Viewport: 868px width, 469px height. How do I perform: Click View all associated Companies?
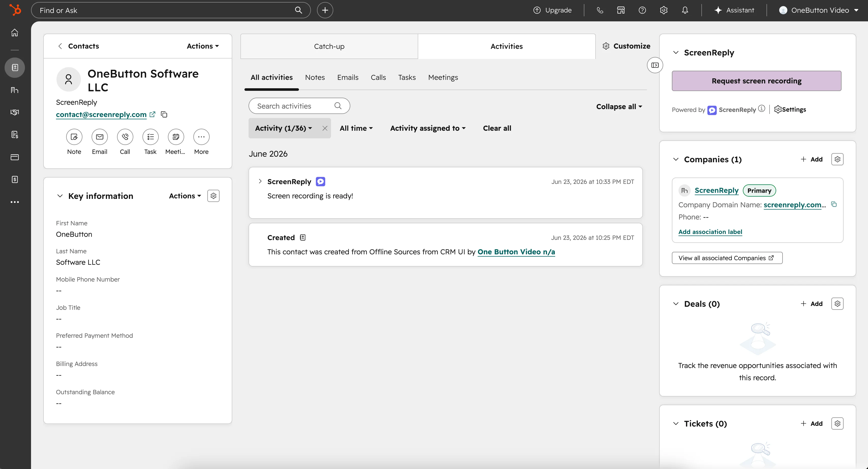click(727, 258)
